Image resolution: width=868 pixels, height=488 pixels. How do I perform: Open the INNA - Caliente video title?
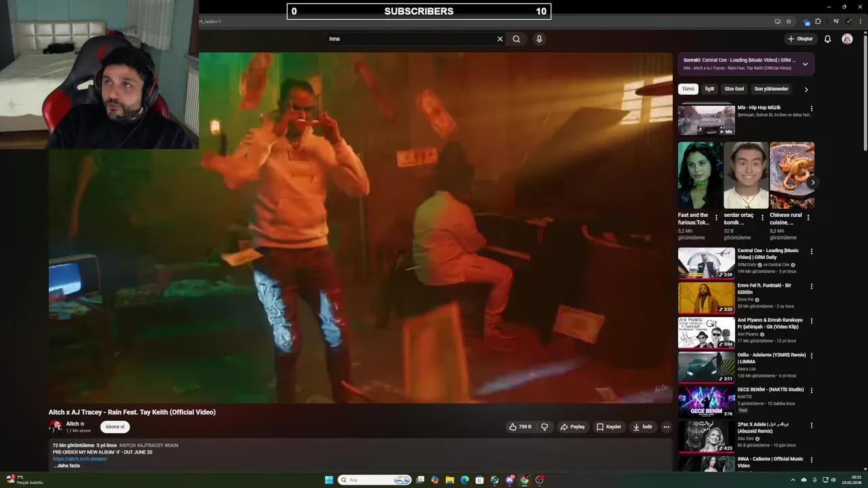click(770, 462)
